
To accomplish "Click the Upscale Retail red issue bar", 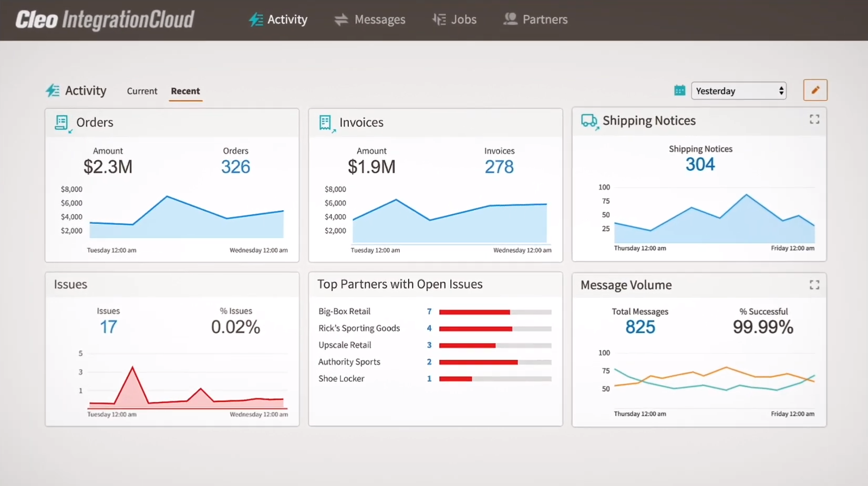I will tap(467, 346).
